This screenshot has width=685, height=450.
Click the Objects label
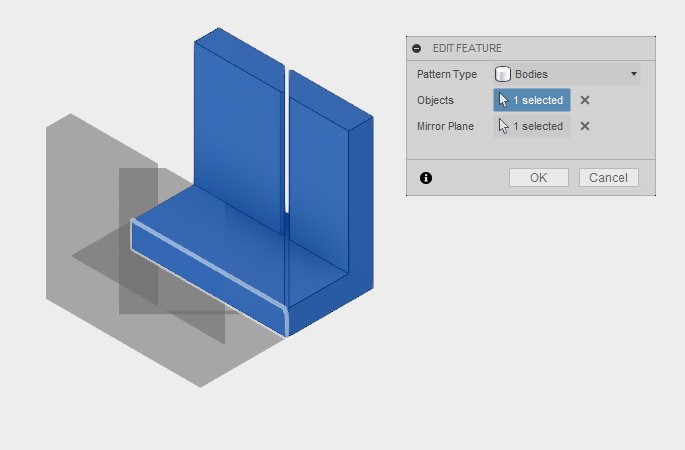[435, 100]
